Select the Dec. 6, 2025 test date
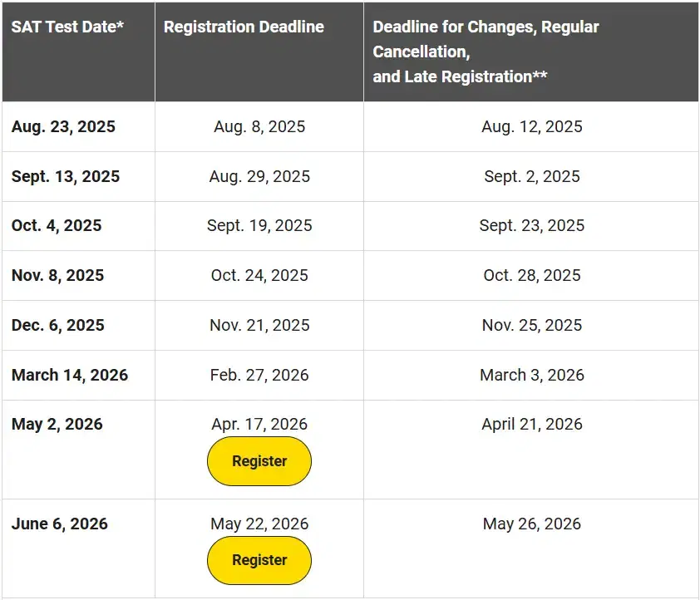Screen dimensions: 700x600 (57, 325)
